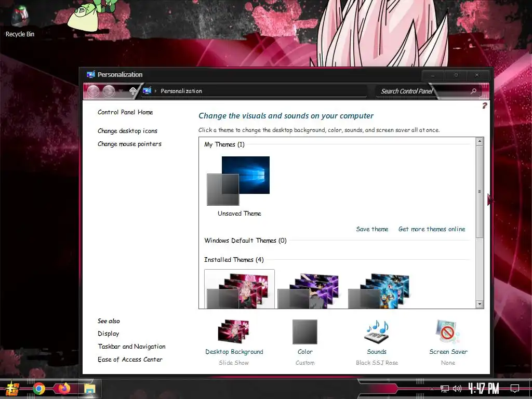The width and height of the screenshot is (532, 399).
Task: Click the clock showing 4:47 PM
Action: tap(484, 389)
